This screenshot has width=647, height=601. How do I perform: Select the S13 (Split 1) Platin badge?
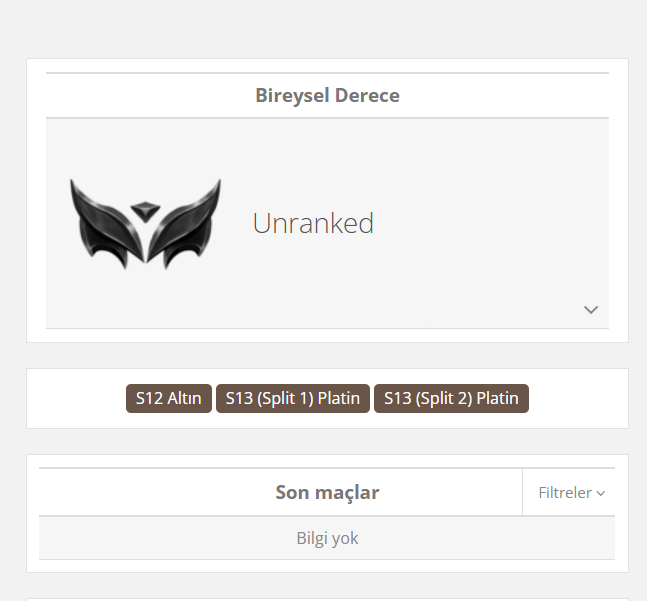pyautogui.click(x=293, y=398)
